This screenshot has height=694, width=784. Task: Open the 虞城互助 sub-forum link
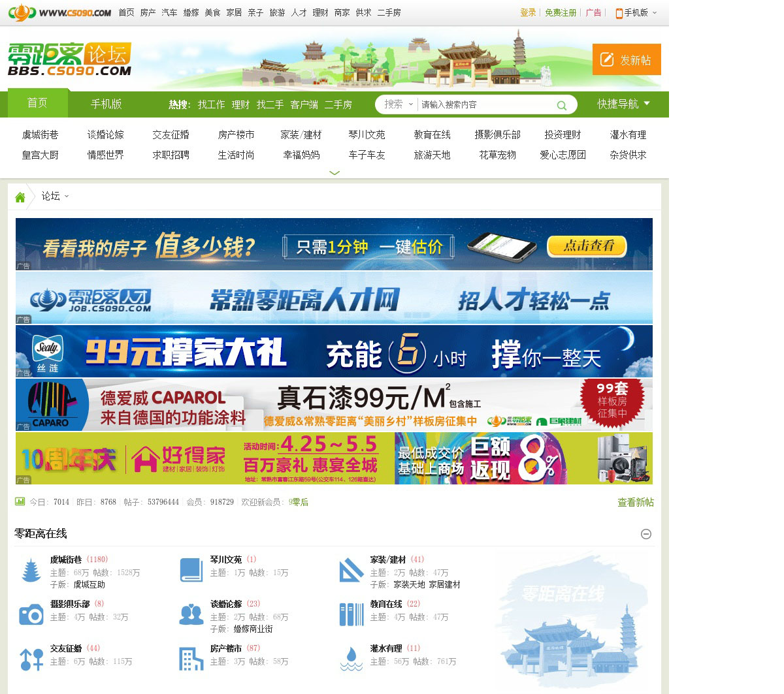(x=89, y=585)
